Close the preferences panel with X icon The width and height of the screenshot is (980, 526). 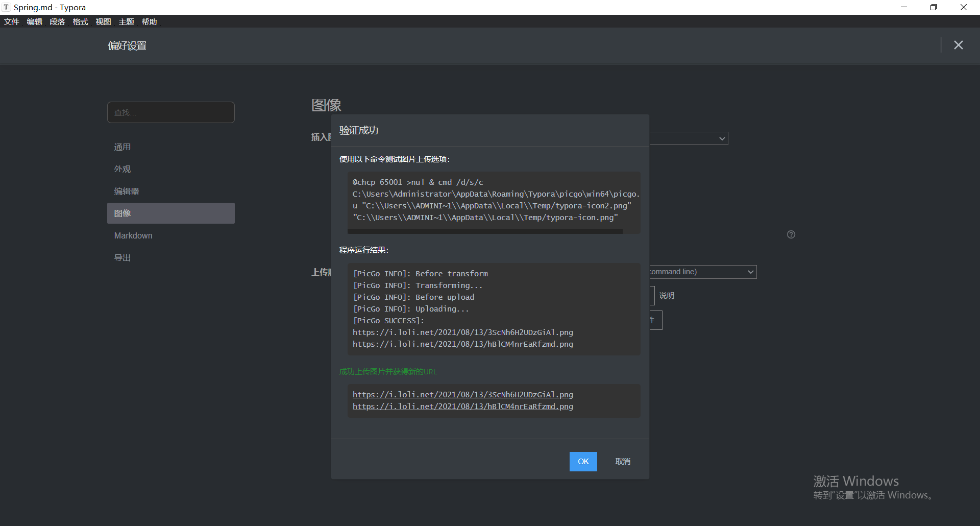[958, 45]
